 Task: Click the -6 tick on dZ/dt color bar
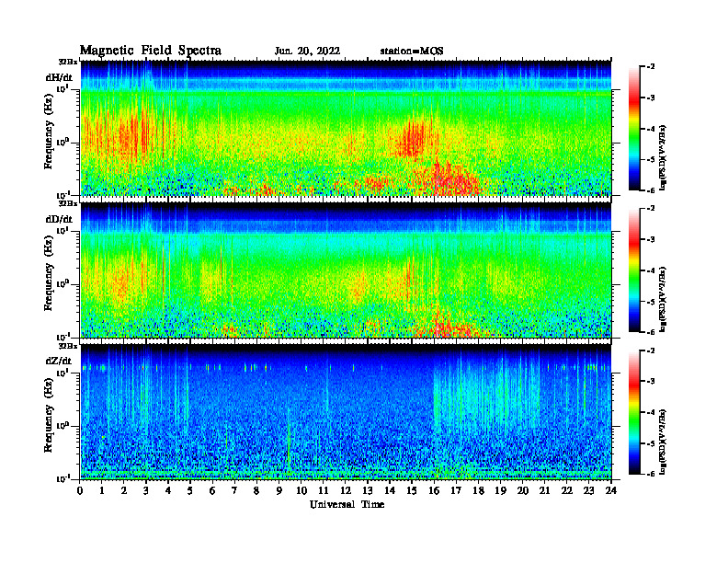tap(651, 474)
